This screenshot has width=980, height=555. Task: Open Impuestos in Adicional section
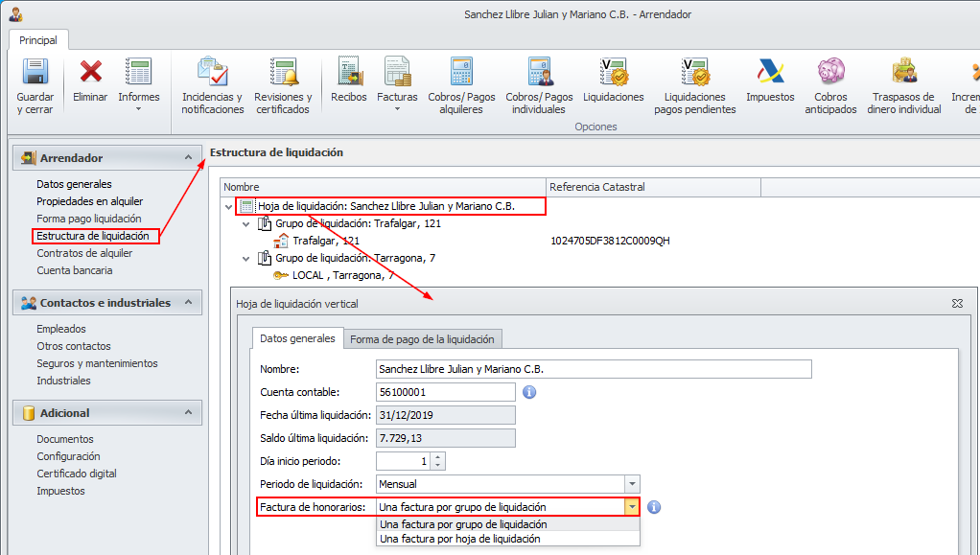60,491
